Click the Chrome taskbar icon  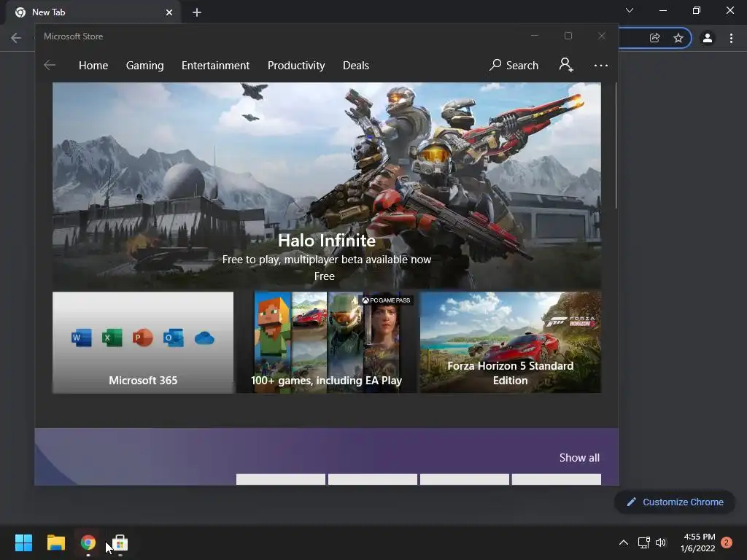(88, 542)
